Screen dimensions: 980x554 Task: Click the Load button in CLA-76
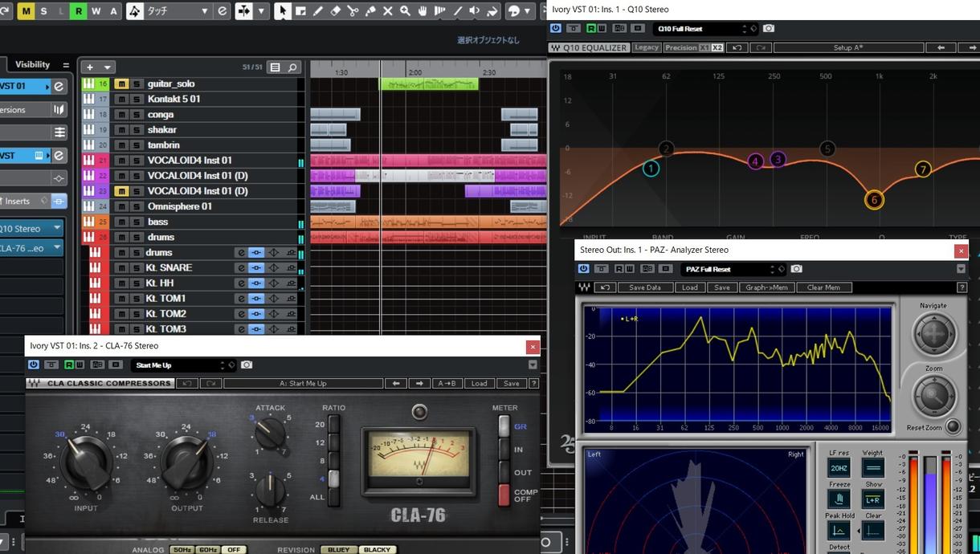pos(479,384)
